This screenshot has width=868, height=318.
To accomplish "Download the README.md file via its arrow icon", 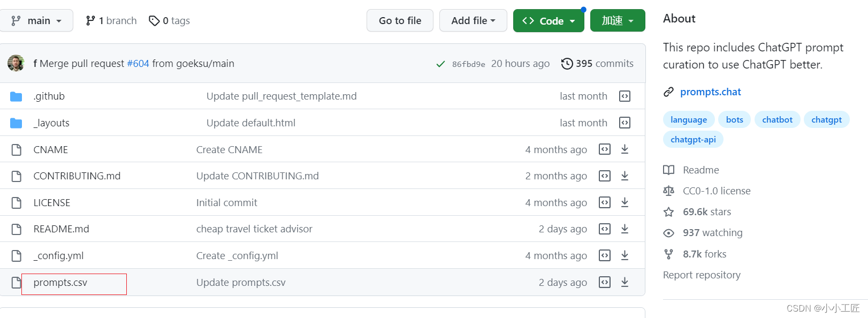I will (x=625, y=229).
